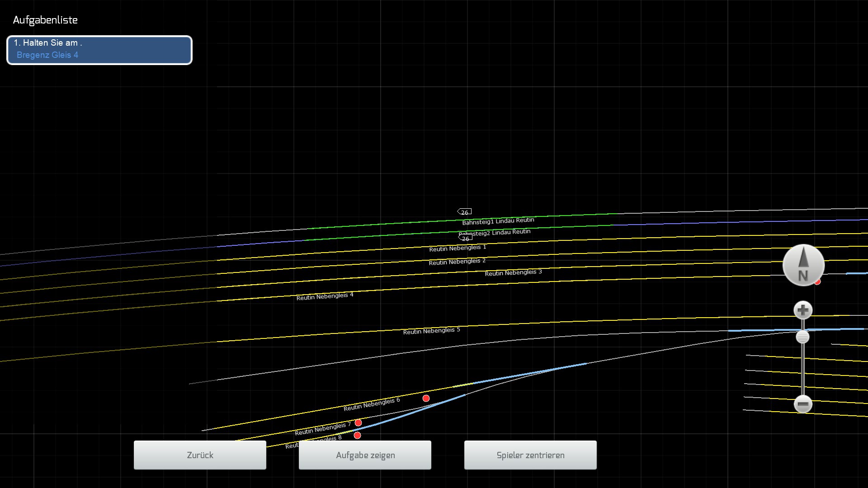
Task: Click the Bahnsteig2 Lindau Reutin label
Action: [495, 232]
